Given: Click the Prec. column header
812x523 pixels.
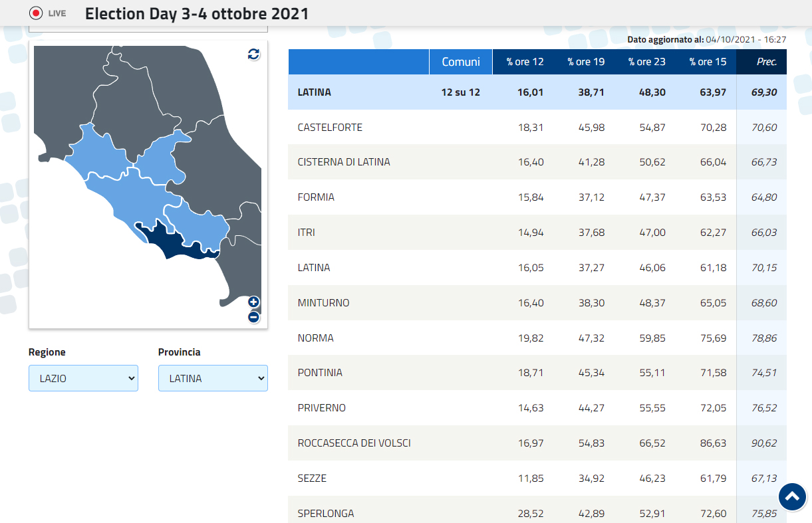Looking at the screenshot, I should point(766,62).
